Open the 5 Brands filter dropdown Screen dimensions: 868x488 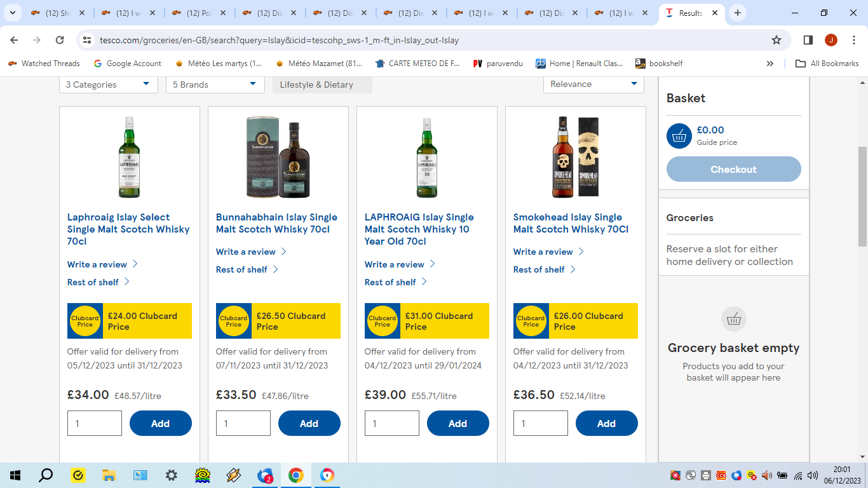tap(215, 85)
